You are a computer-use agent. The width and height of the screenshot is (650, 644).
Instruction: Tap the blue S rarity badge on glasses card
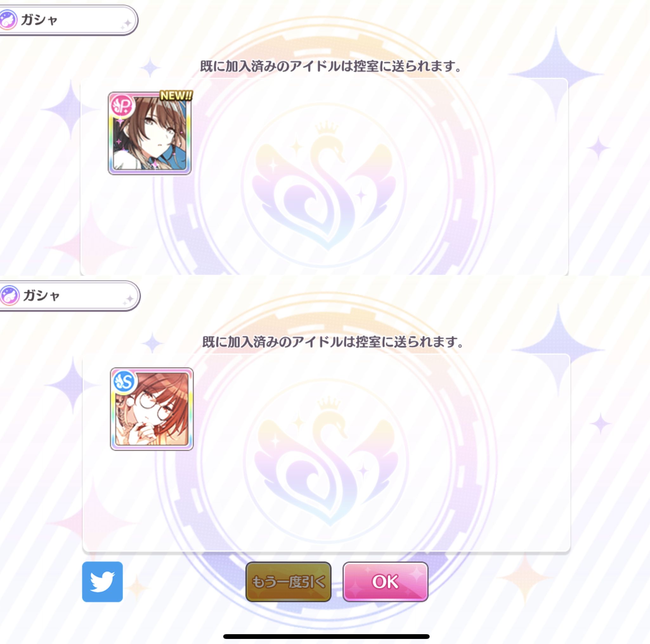pos(125,382)
